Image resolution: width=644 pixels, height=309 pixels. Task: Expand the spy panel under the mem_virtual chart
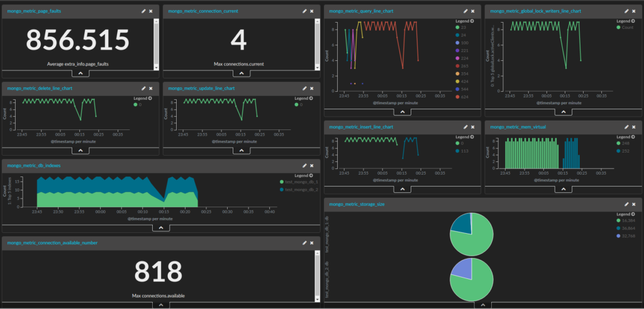point(563,189)
